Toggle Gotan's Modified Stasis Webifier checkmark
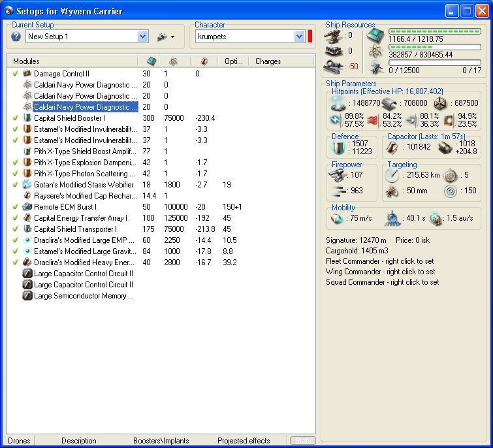 coord(15,185)
